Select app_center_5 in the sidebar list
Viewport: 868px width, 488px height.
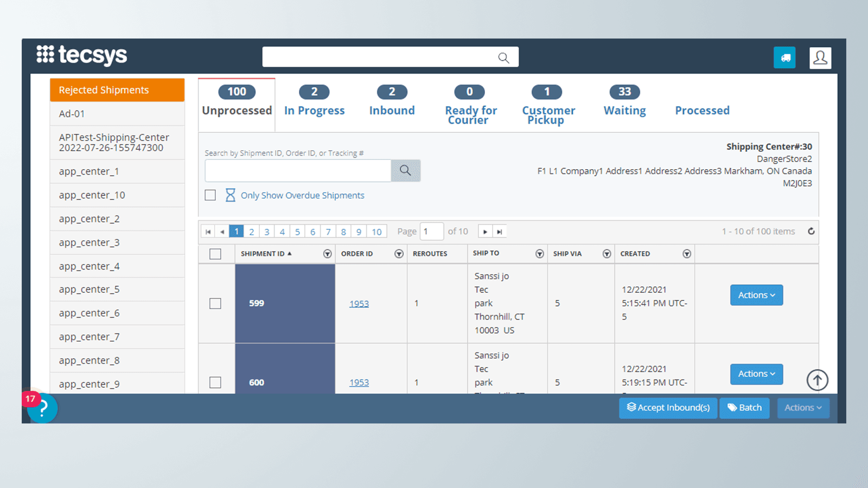coord(90,290)
